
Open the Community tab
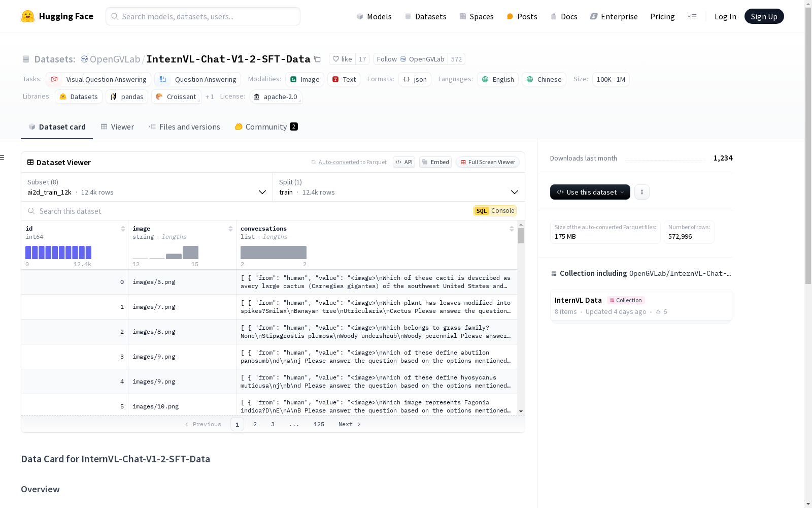click(x=266, y=127)
